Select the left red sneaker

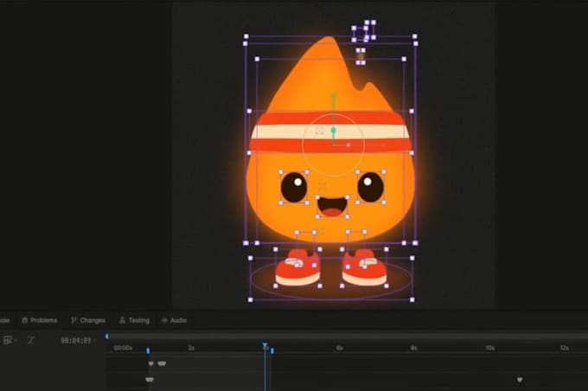(x=297, y=267)
